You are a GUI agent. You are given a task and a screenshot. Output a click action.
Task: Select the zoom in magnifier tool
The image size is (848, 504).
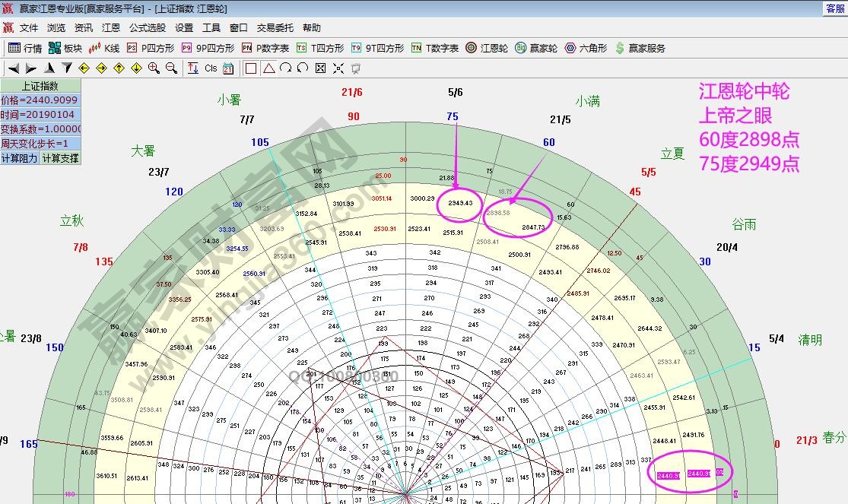(x=151, y=68)
